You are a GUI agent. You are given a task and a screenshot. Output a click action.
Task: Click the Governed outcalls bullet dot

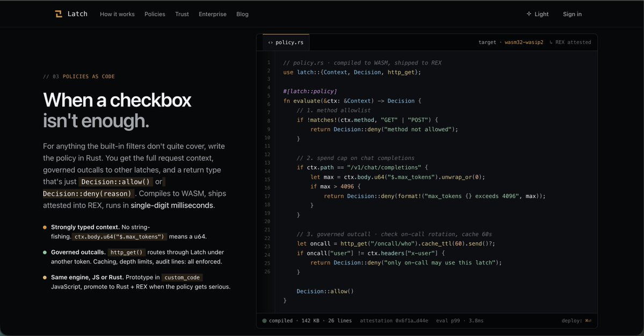coord(45,252)
